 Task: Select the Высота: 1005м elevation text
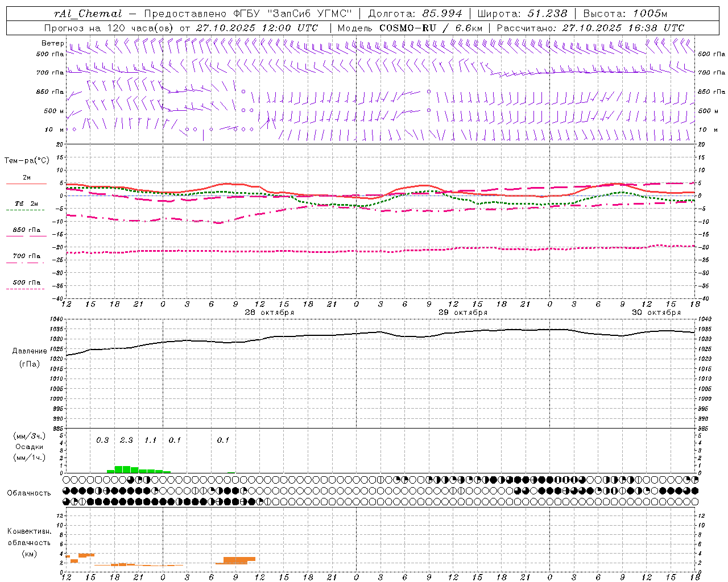(x=625, y=14)
